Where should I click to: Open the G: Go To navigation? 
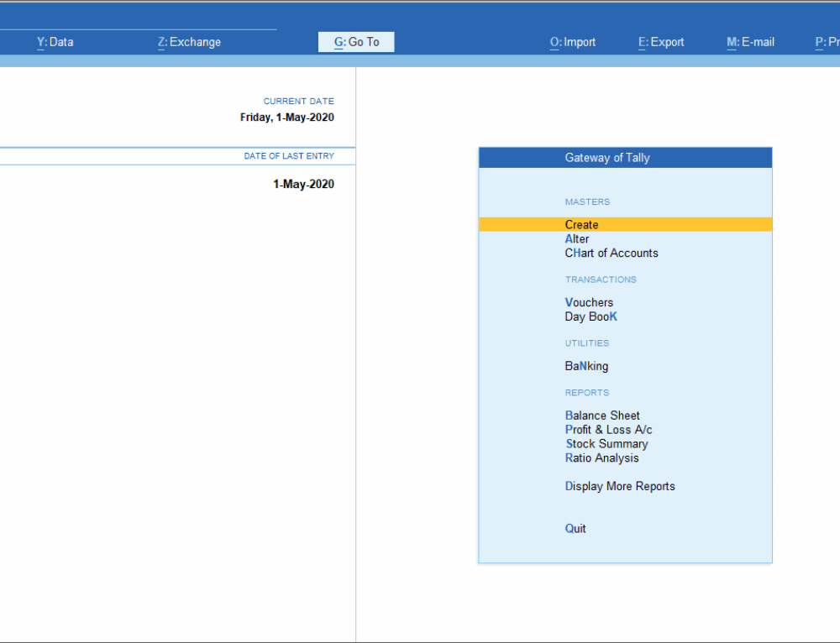(x=355, y=41)
